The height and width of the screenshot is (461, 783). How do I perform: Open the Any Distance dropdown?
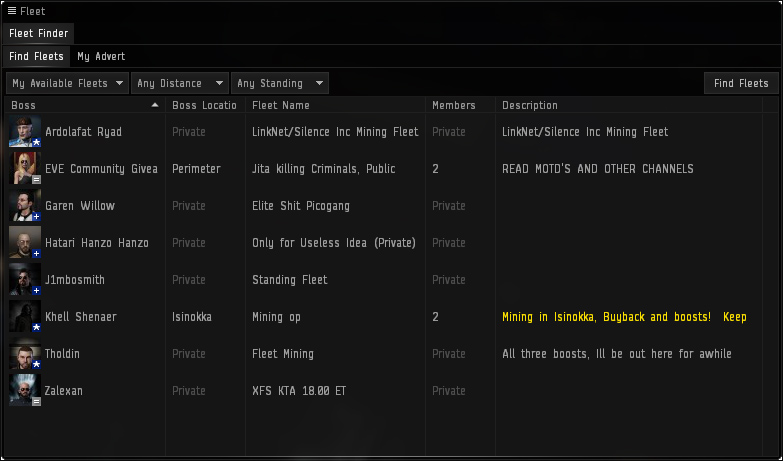pyautogui.click(x=180, y=83)
